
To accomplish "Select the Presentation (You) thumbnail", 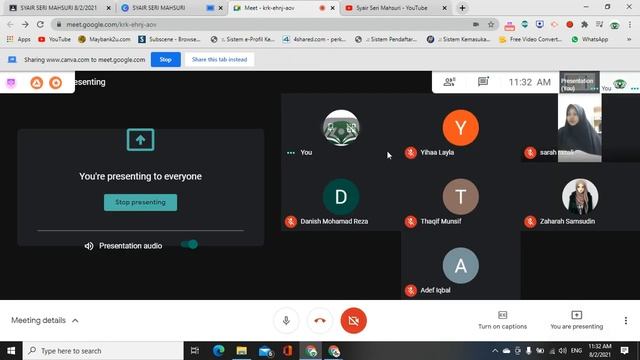I will click(x=579, y=82).
